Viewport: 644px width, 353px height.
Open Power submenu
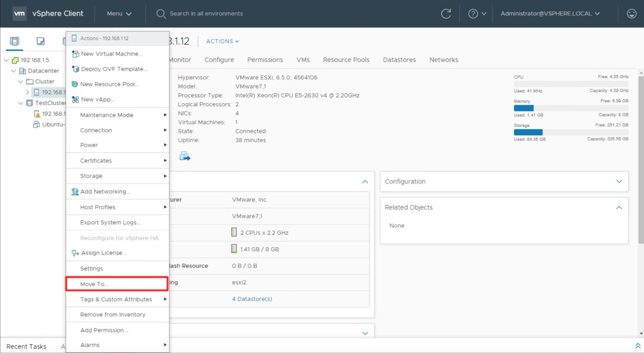click(118, 145)
